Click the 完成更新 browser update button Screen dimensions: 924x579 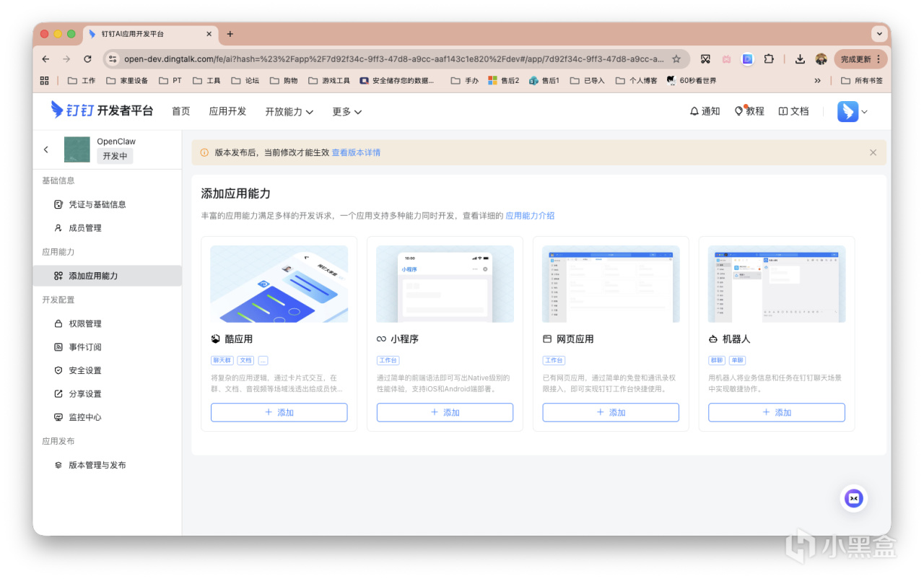[x=860, y=59]
